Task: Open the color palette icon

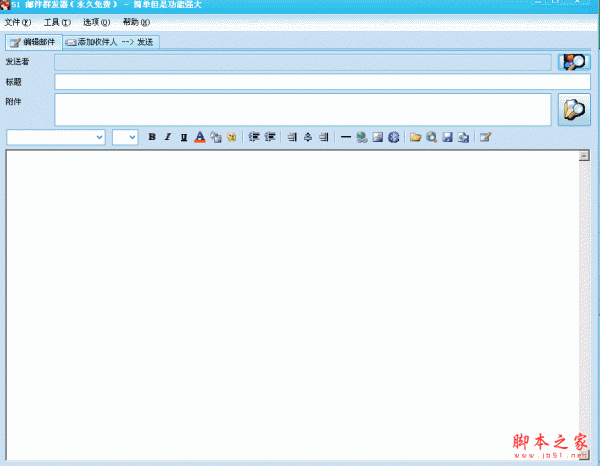Action: click(x=232, y=137)
